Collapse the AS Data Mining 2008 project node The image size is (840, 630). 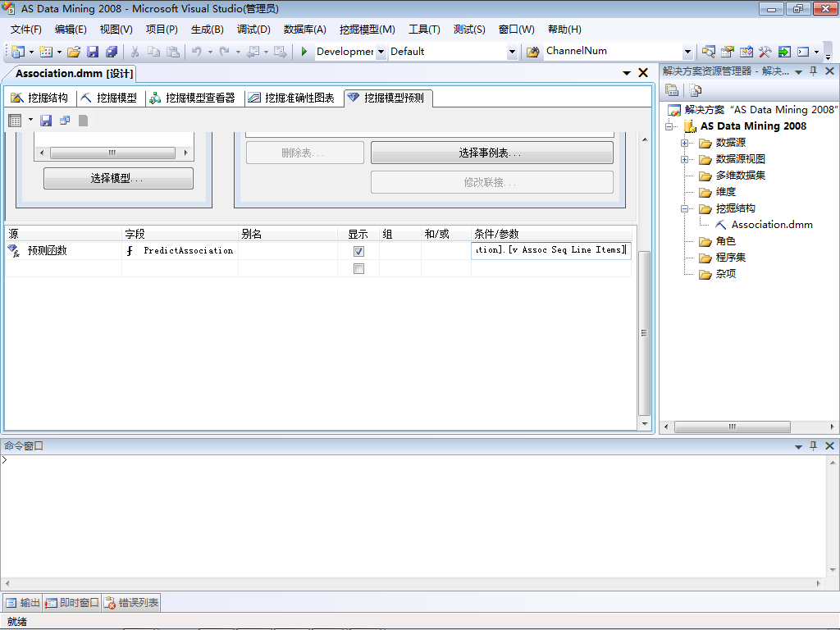pyautogui.click(x=669, y=126)
